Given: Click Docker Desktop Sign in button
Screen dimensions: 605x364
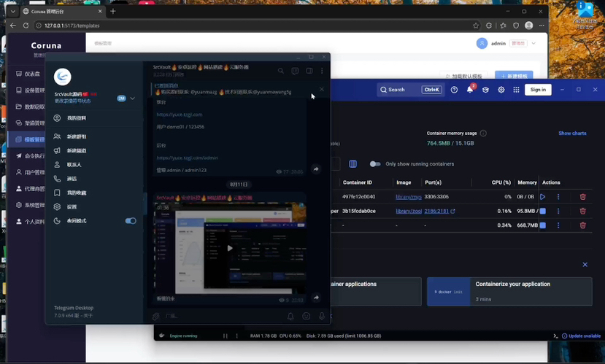Looking at the screenshot, I should click(x=538, y=90).
